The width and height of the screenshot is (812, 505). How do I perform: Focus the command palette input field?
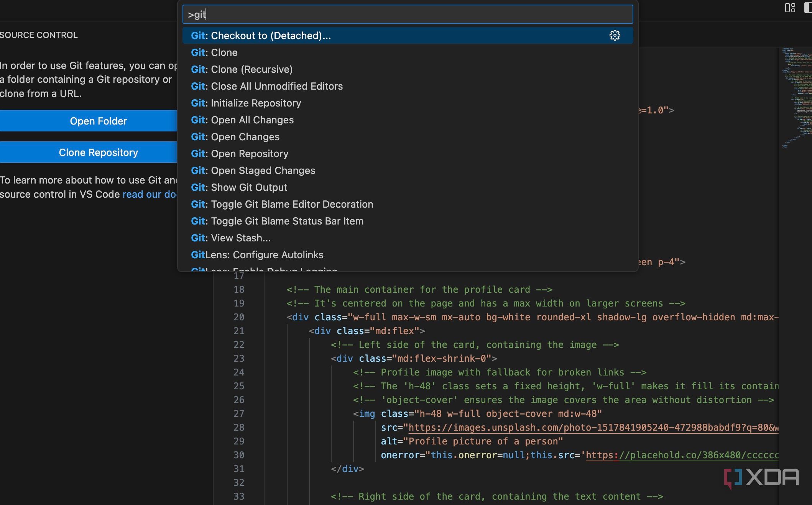(x=408, y=15)
